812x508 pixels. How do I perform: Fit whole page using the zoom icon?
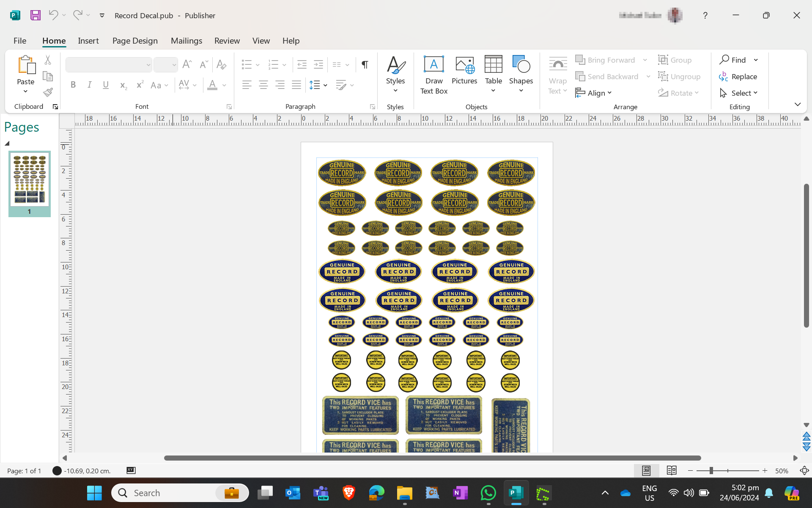804,470
